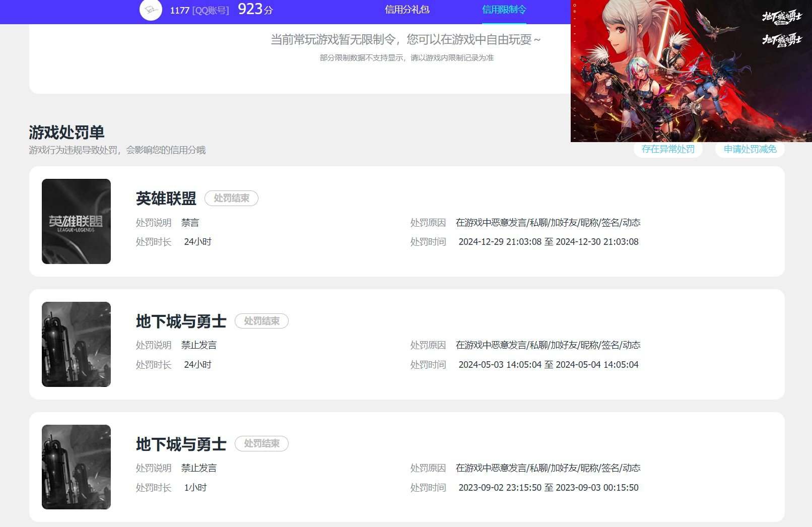This screenshot has height=527, width=812.
Task: Open the 地下城与勇士 cover in the 2024-05-03 record
Action: [76, 344]
